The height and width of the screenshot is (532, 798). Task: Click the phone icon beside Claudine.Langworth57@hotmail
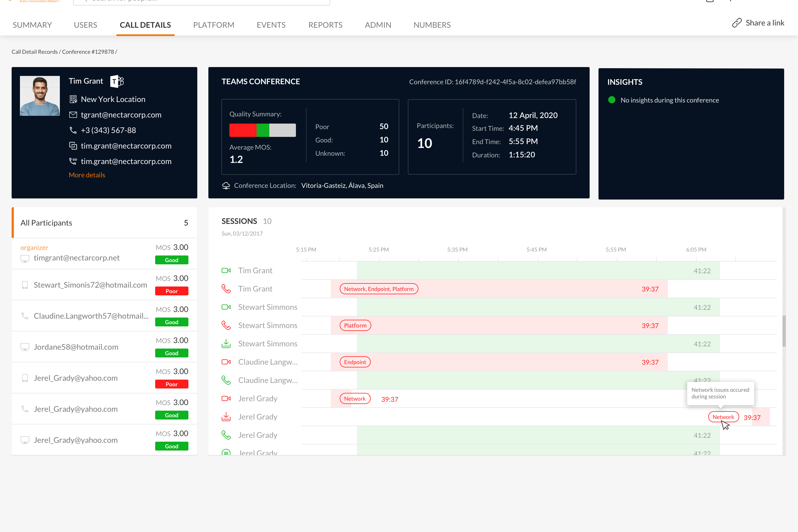25,316
